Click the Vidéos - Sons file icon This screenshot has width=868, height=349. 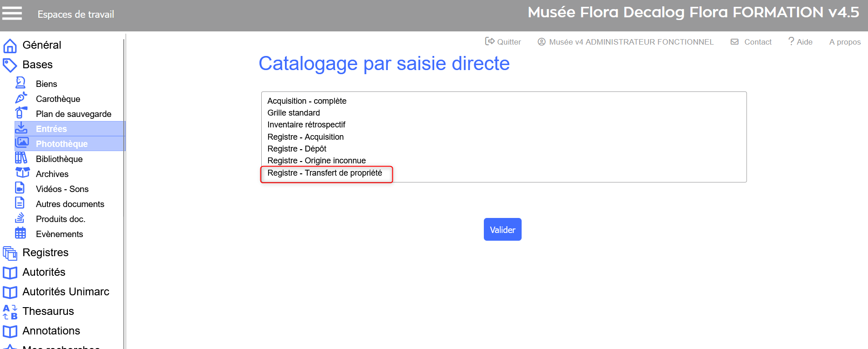(20, 188)
